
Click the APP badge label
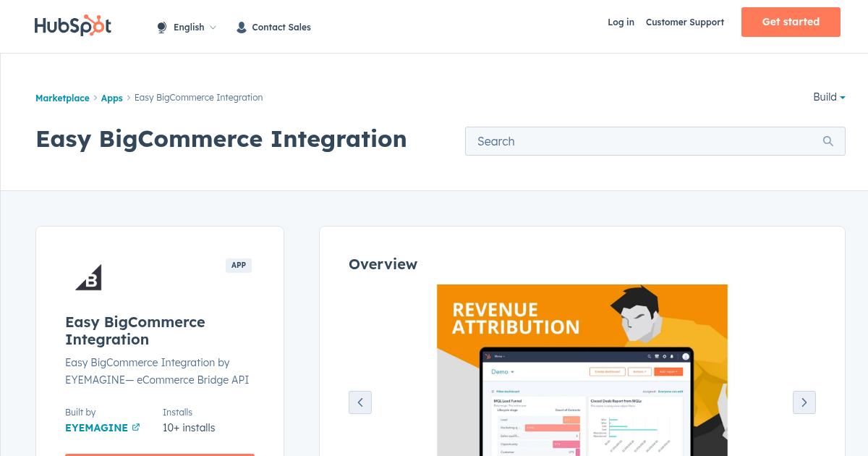pyautogui.click(x=239, y=265)
